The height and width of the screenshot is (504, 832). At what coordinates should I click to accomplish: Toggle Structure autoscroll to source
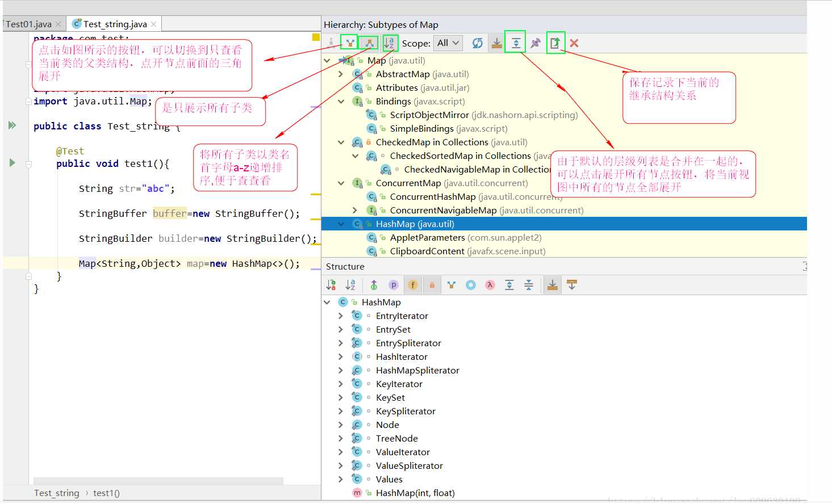coord(553,285)
